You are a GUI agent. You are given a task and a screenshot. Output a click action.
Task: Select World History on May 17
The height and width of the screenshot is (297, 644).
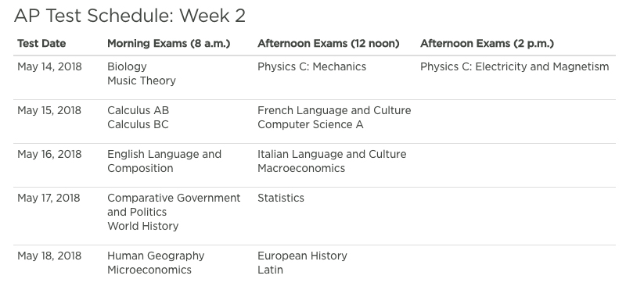[x=143, y=226]
